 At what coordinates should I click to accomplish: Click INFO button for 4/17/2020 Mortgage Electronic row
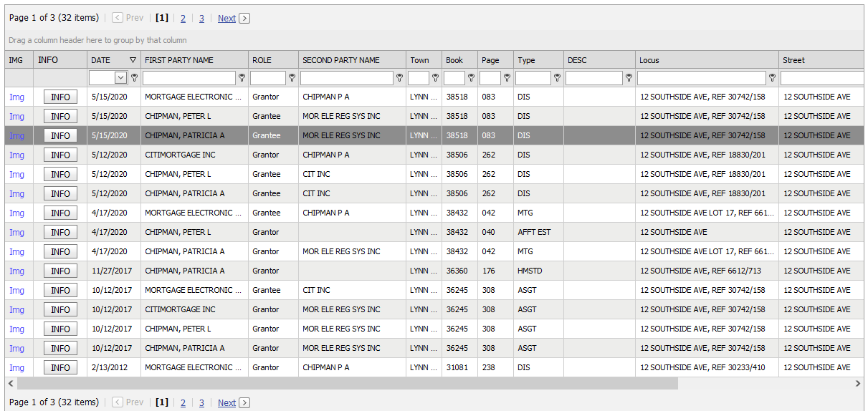[x=60, y=213]
